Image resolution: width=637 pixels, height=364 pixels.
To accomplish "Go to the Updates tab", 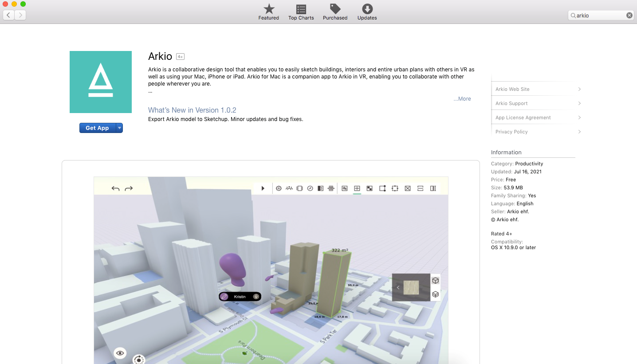I will [x=367, y=12].
